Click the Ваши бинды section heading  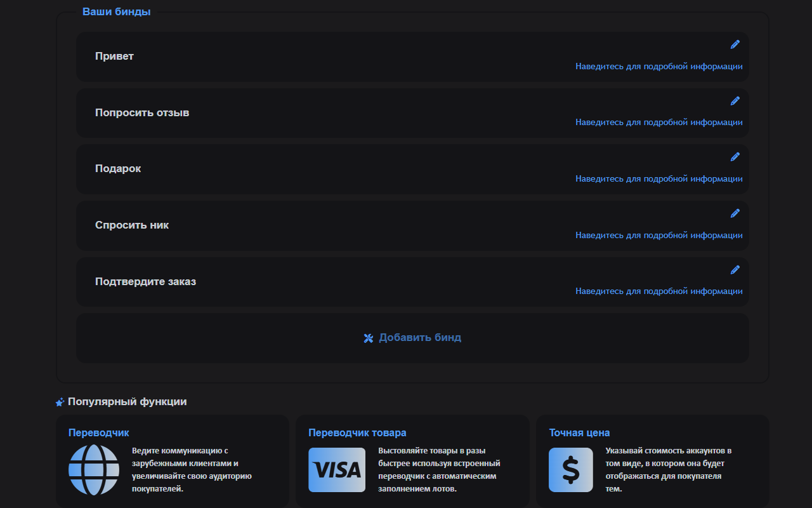(x=117, y=11)
